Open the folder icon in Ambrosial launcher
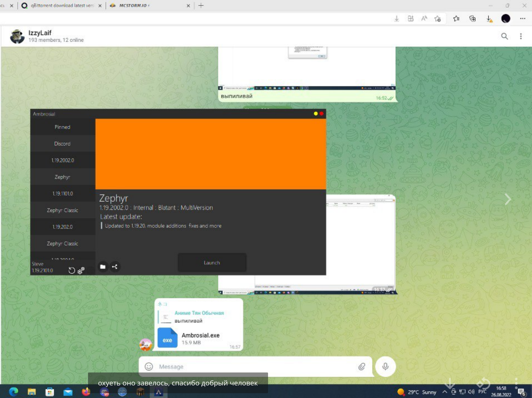This screenshot has height=398, width=532. 103,267
